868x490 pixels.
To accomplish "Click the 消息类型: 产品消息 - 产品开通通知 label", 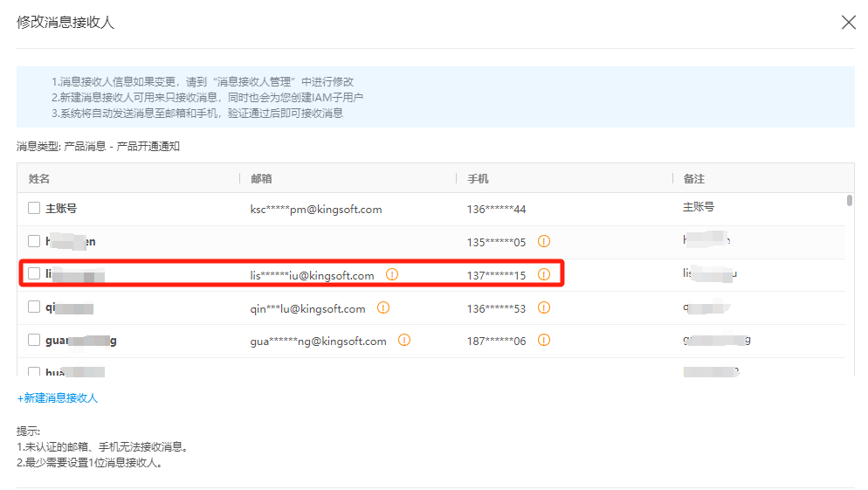I will 98,146.
